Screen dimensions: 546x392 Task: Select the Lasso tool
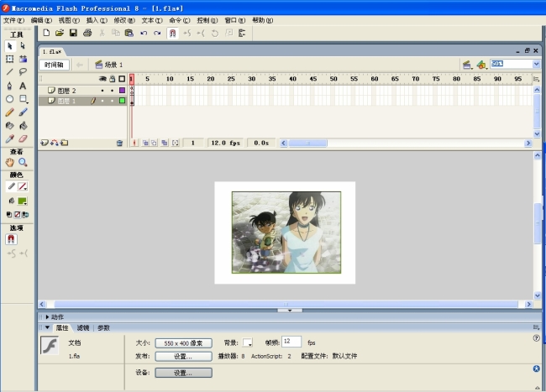[23, 72]
